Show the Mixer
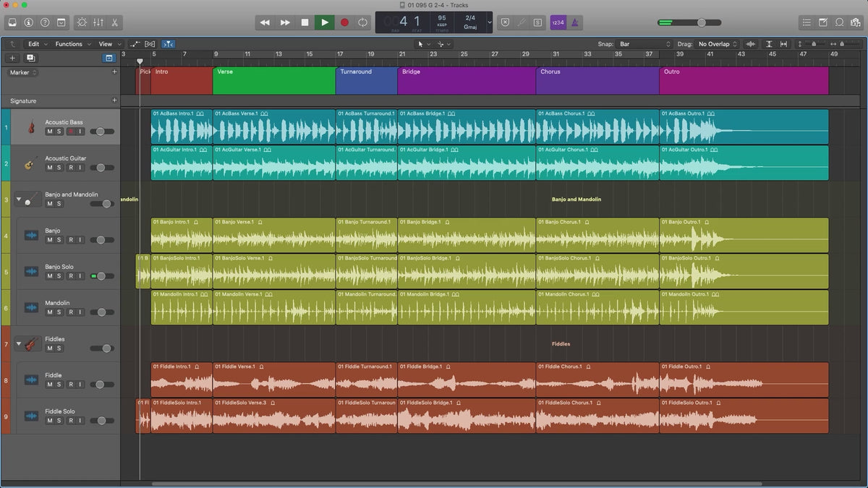The height and width of the screenshot is (488, 868). click(x=98, y=22)
